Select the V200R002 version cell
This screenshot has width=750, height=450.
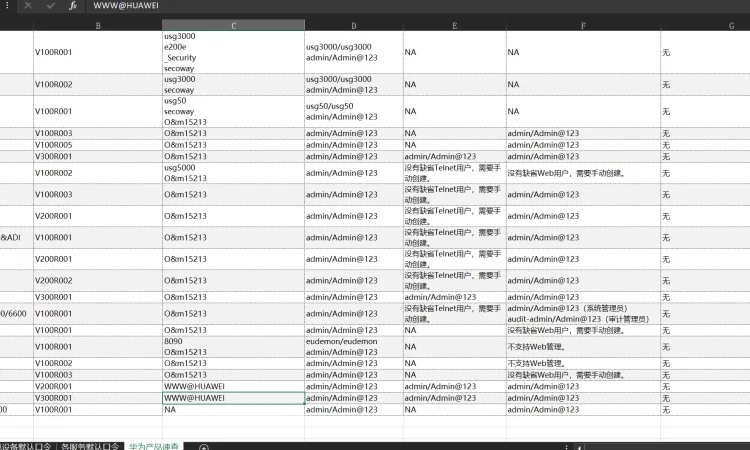click(x=98, y=280)
